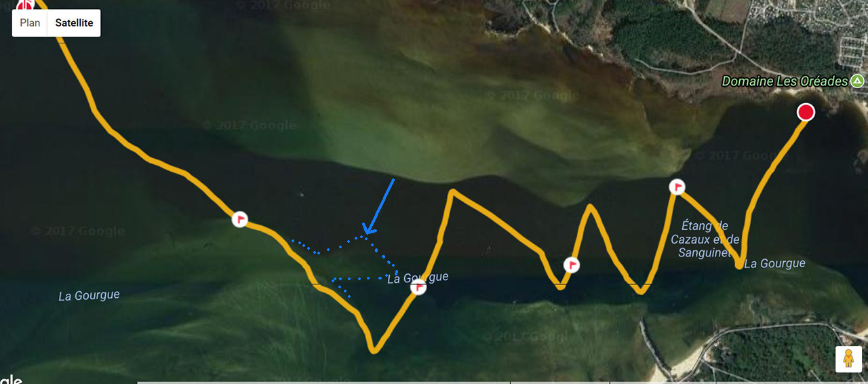Click the orange route's lowest southern tip

(374, 351)
